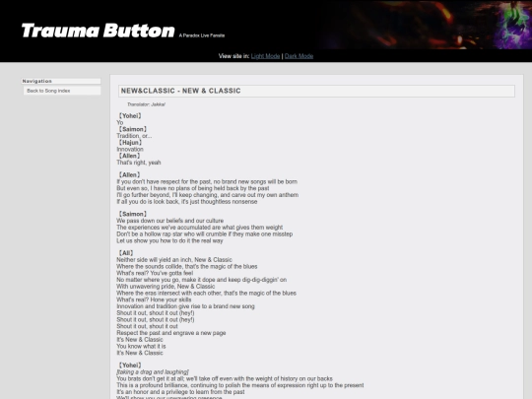Select 'You brats don't get it at all' line
532x399 pixels.
coord(225,378)
